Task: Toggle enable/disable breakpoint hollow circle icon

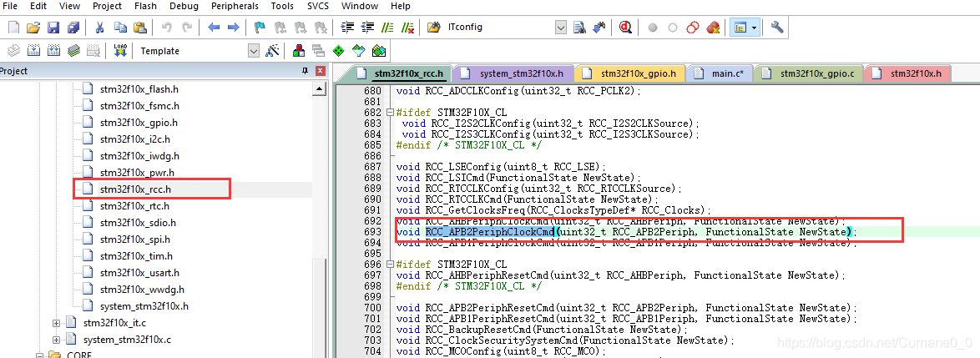Action: click(673, 28)
